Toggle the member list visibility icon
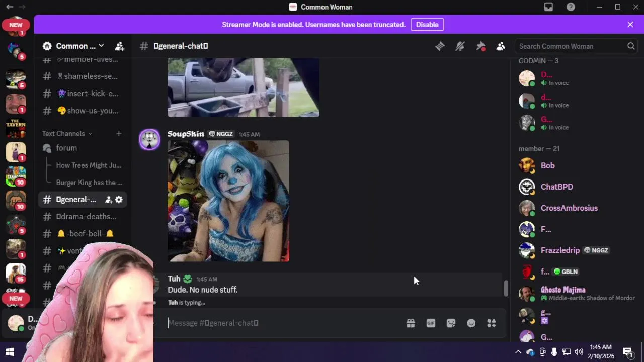Viewport: 644px width, 362px height. [x=501, y=46]
